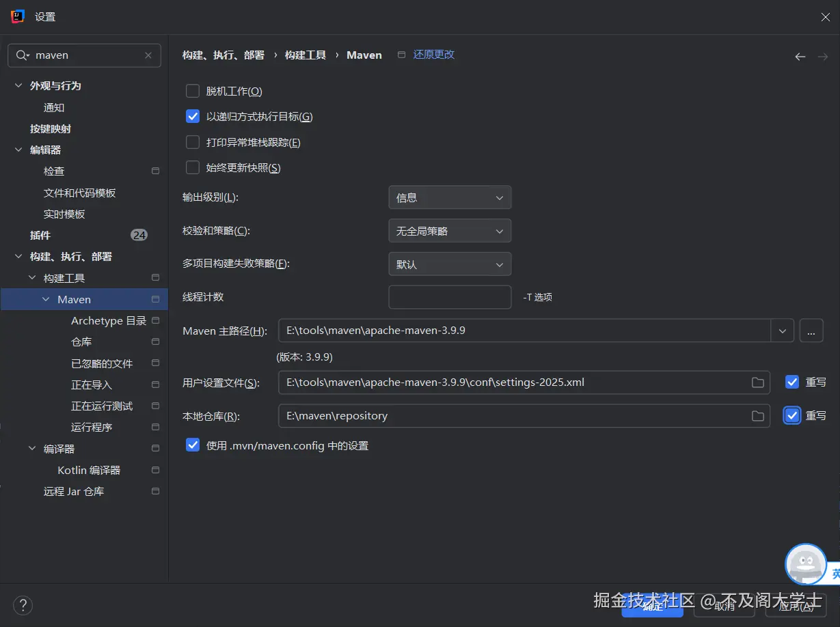Click the 24 badge next to 插件
Screen dimensions: 840x627
pos(139,235)
